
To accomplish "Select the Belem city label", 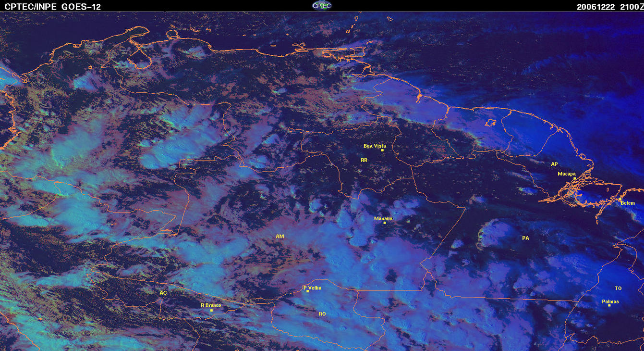I will pyautogui.click(x=628, y=203).
